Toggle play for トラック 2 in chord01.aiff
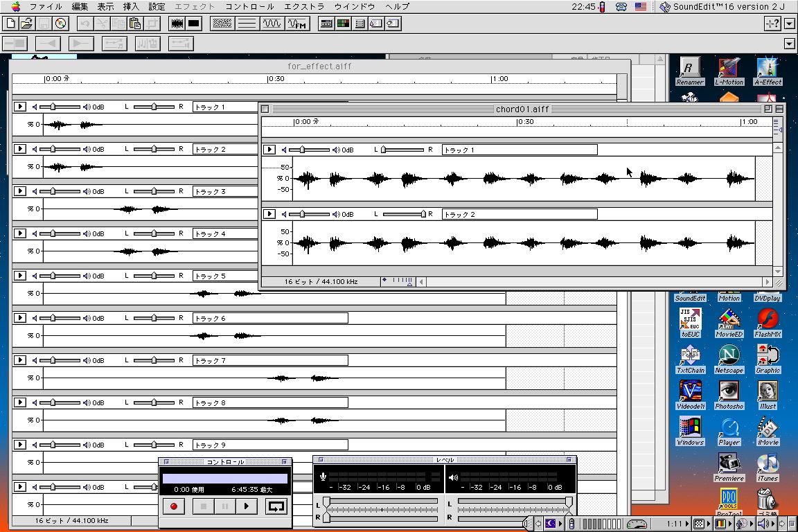The width and height of the screenshot is (798, 532). [269, 214]
